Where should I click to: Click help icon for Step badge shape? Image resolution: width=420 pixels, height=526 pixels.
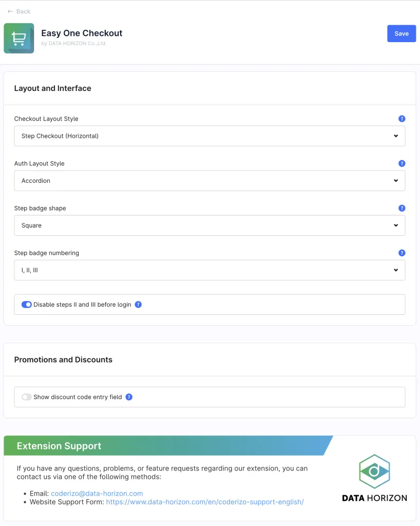pyautogui.click(x=402, y=208)
